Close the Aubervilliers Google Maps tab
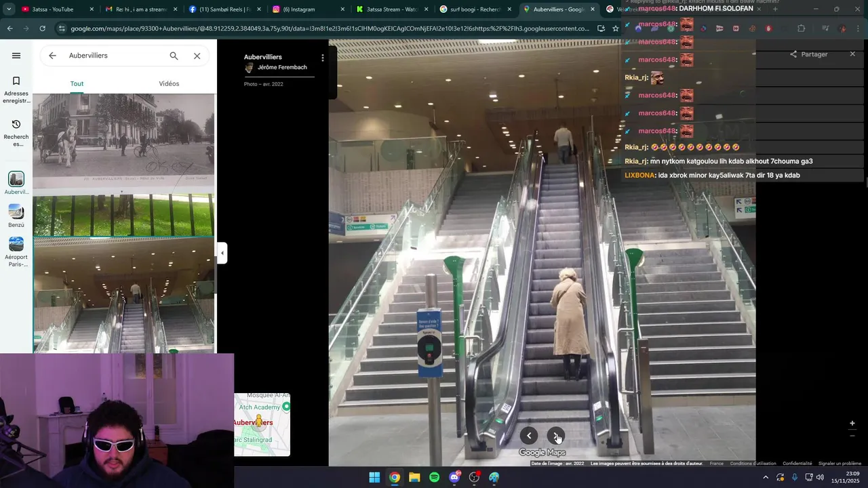 [x=593, y=9]
